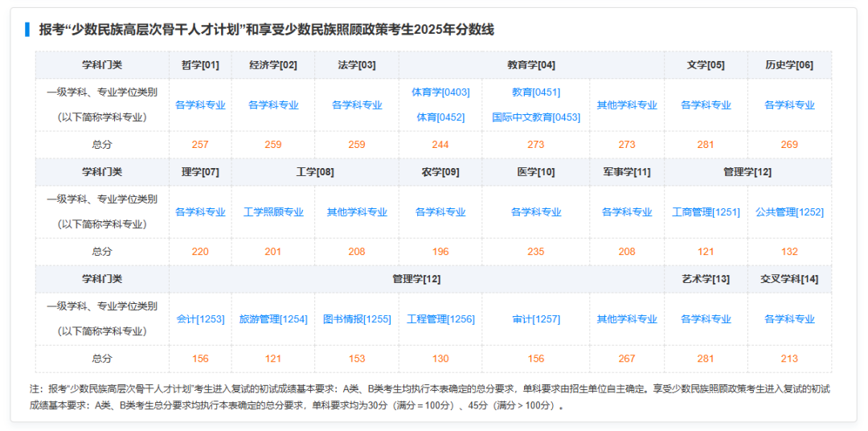This screenshot has width=868, height=431.
Task: Open 其他学科专业 link under 工学[08]
Action: [357, 212]
